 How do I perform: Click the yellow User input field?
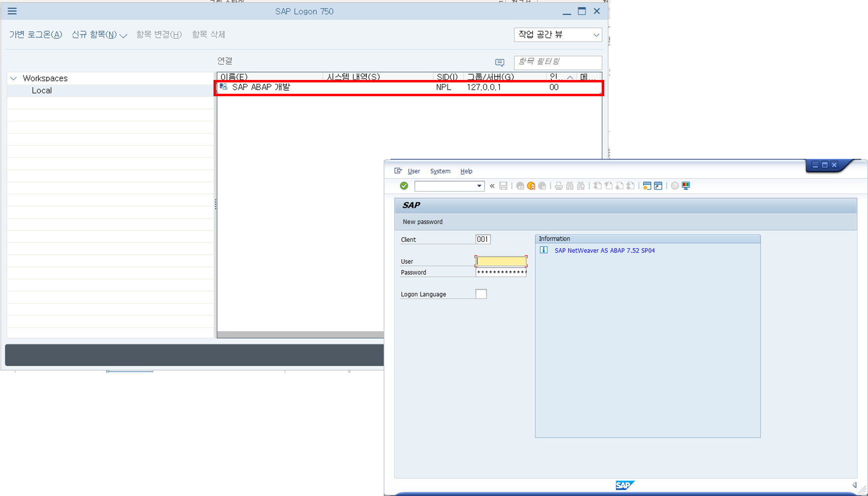click(x=501, y=261)
